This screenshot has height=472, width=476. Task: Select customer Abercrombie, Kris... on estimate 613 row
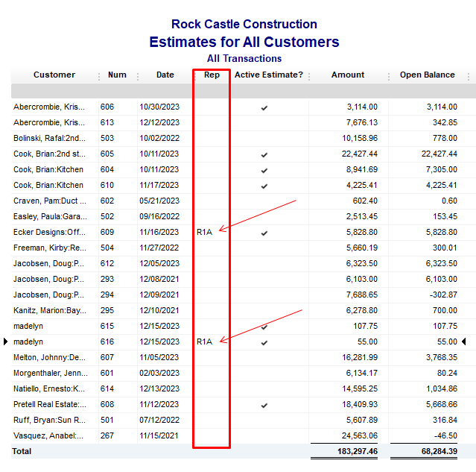point(49,122)
